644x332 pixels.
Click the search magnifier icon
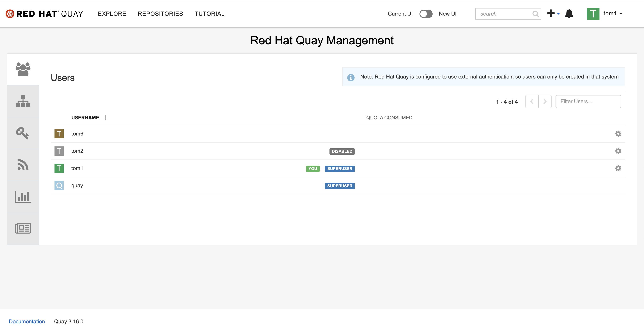pos(535,14)
